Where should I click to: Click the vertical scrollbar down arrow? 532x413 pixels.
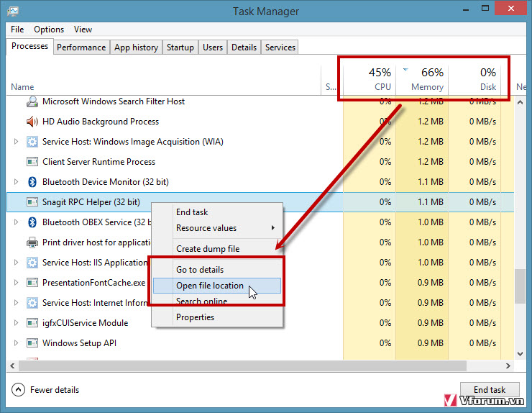(x=520, y=354)
